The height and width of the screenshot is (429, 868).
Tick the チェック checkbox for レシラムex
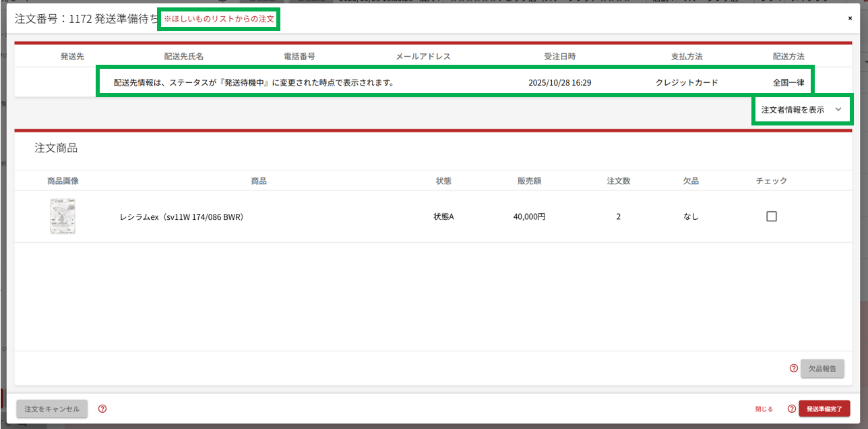click(x=772, y=217)
